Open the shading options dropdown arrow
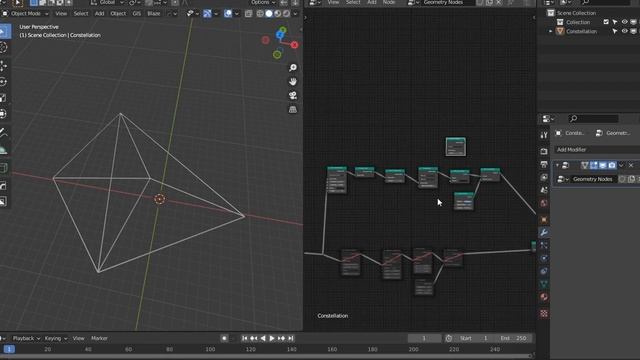The width and height of the screenshot is (640, 360). tap(295, 13)
